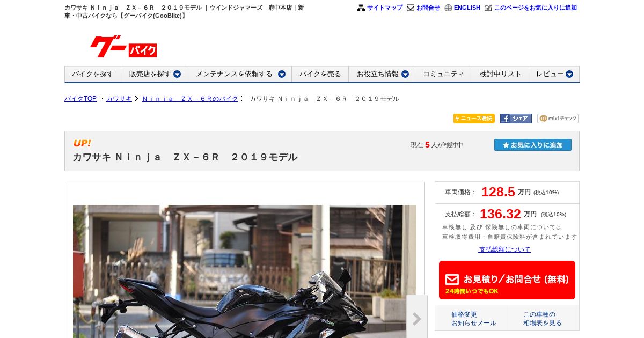Go to バイクTOP breadcrumb
This screenshot has width=644, height=338.
80,99
